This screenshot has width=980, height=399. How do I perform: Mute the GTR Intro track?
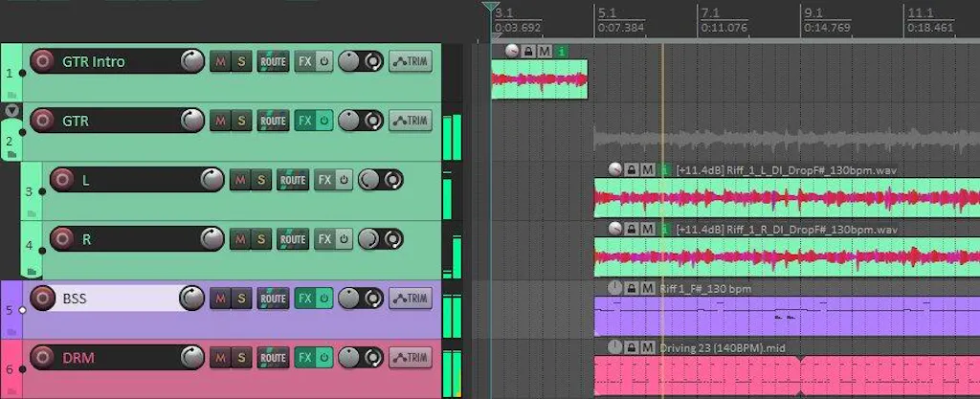[x=221, y=62]
